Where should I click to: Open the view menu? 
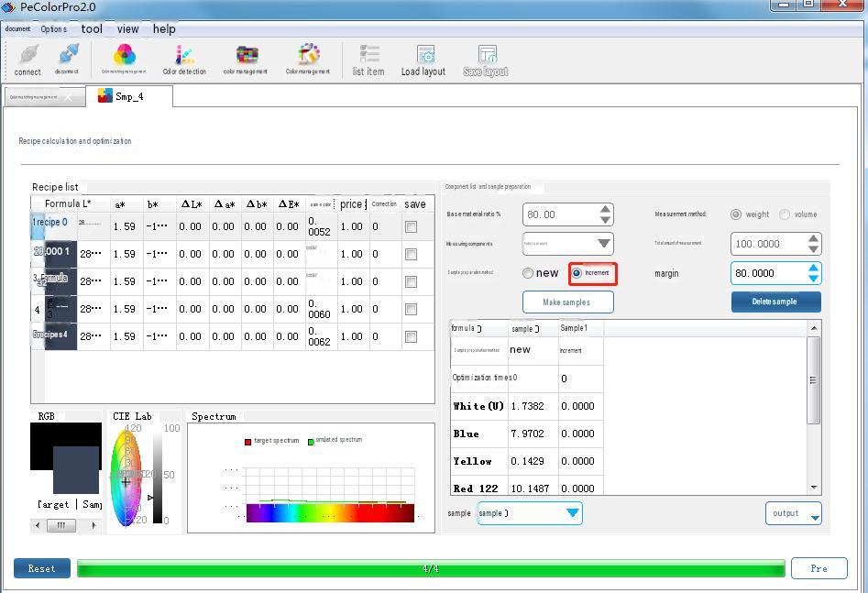click(x=128, y=28)
